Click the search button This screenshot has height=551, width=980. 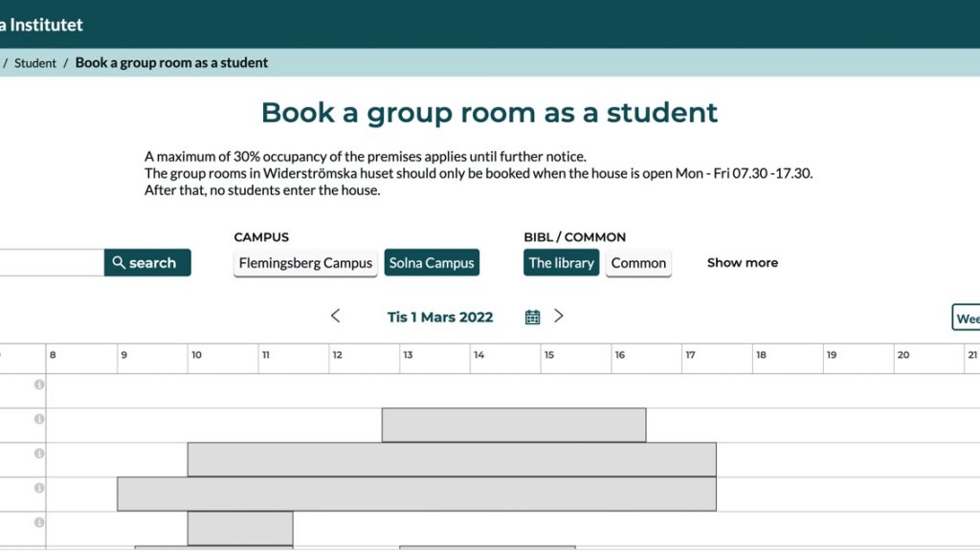coord(147,262)
